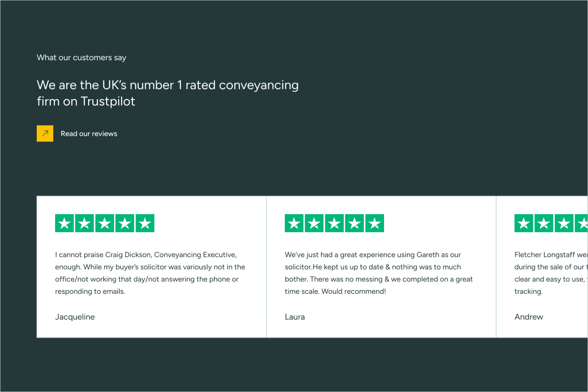Select the first star in Laura's rating
Image resolution: width=588 pixels, height=392 pixels.
click(294, 223)
